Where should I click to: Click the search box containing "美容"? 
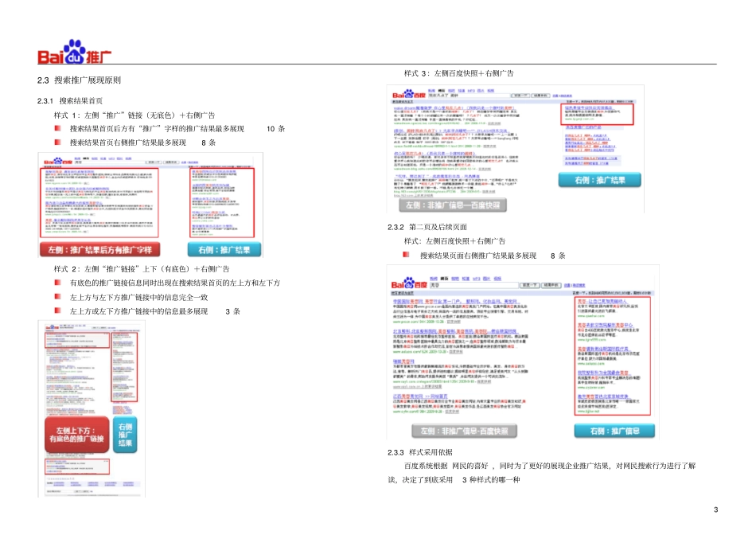pos(473,285)
